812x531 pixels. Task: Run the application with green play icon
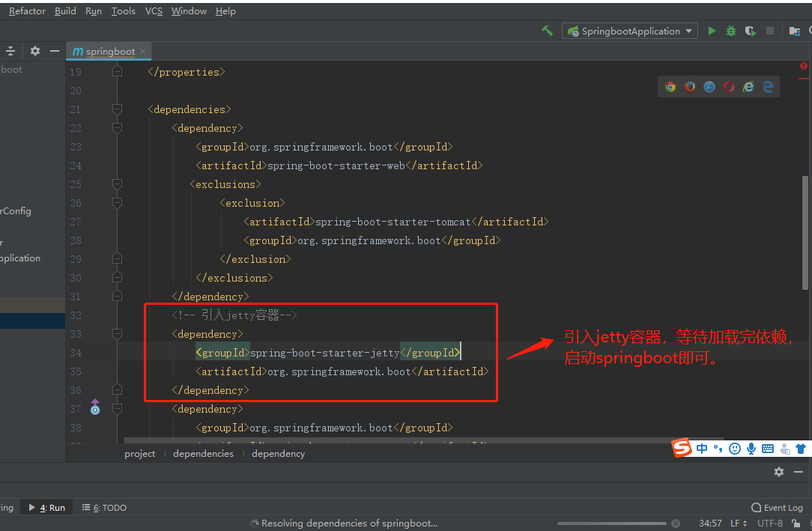[712, 31]
